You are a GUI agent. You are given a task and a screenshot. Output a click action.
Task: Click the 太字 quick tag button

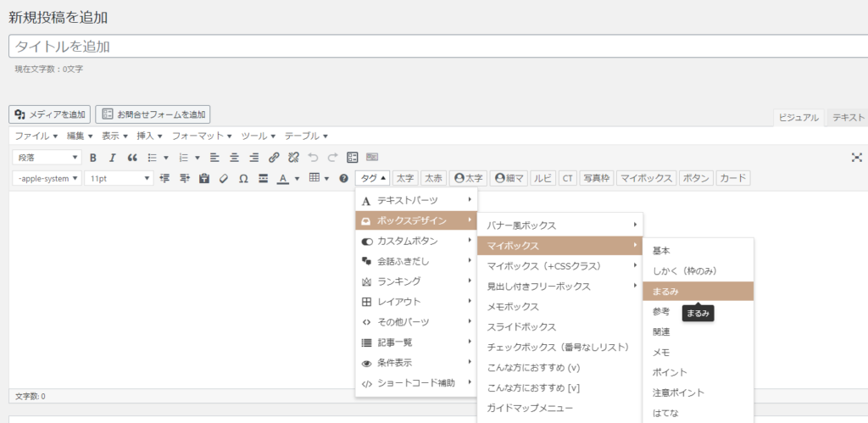[x=406, y=178]
